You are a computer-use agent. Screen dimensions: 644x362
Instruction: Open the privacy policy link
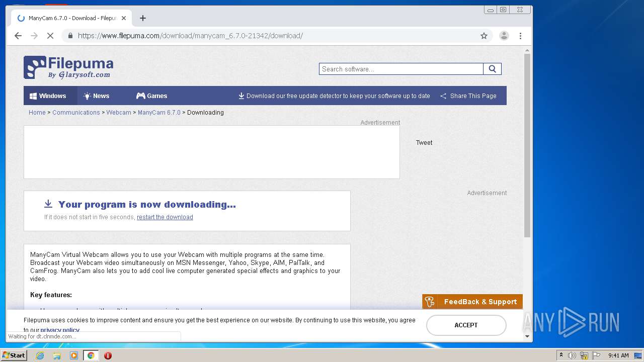tap(60, 330)
